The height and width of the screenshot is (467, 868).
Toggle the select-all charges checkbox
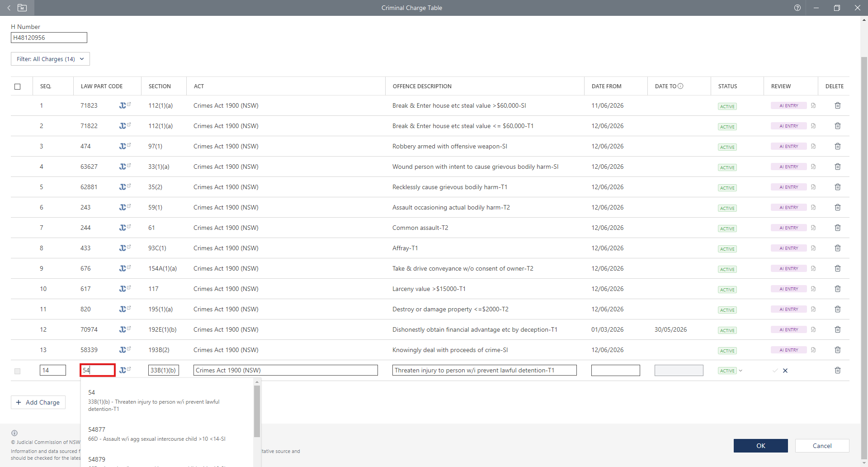click(x=18, y=86)
